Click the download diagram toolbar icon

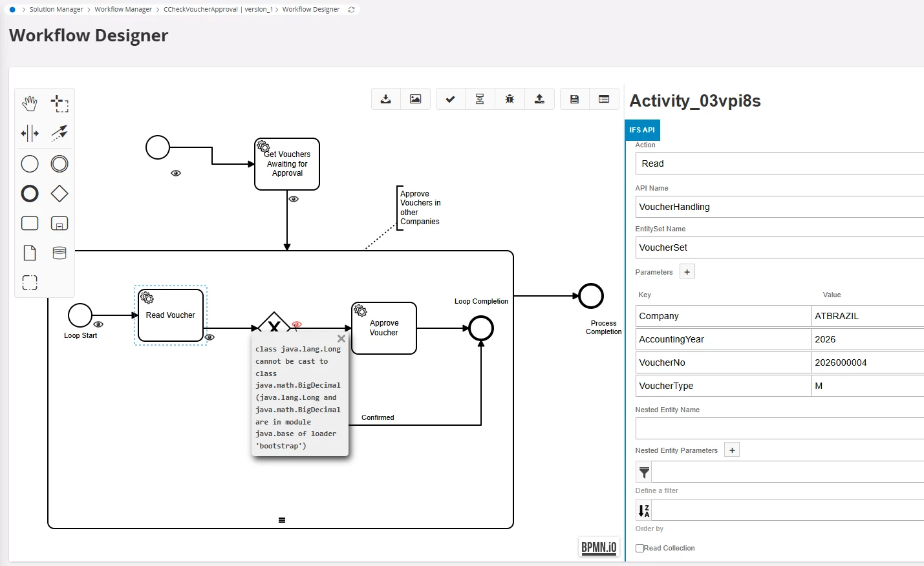386,99
